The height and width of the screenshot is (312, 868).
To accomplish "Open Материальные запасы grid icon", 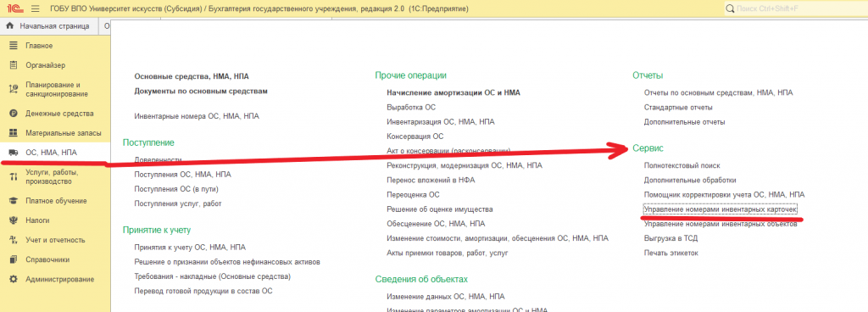I will 14,133.
